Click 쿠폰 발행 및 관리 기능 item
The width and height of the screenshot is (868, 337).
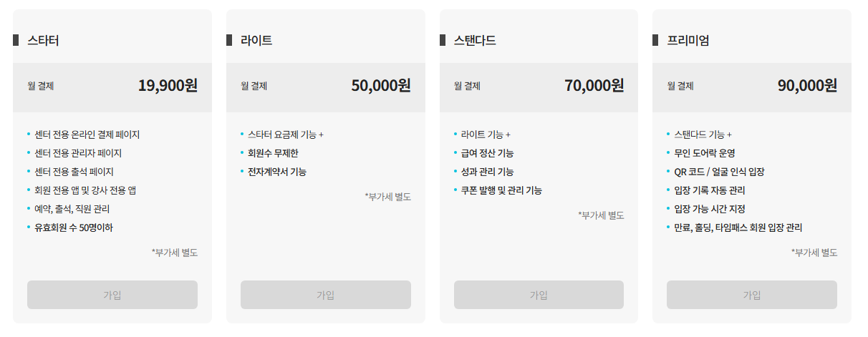point(501,190)
